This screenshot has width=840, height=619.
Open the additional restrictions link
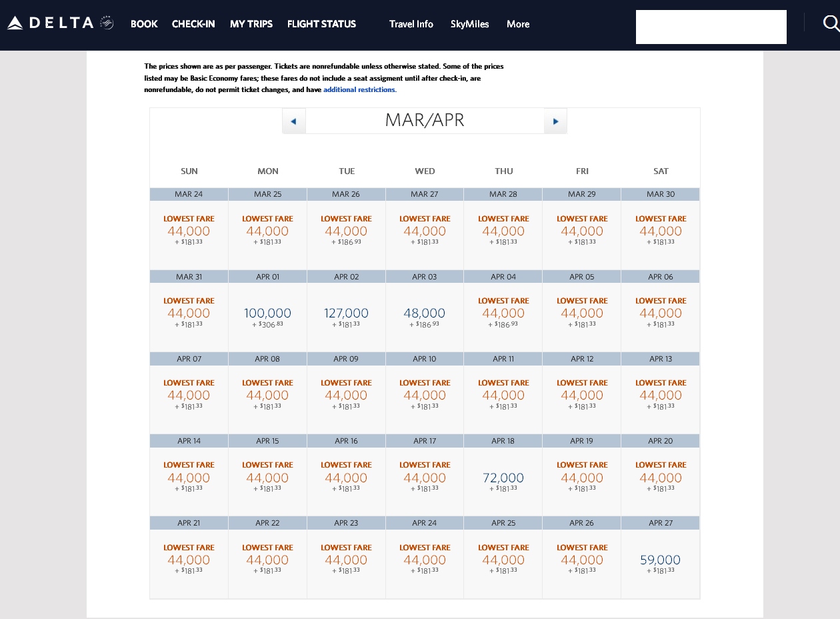click(359, 89)
